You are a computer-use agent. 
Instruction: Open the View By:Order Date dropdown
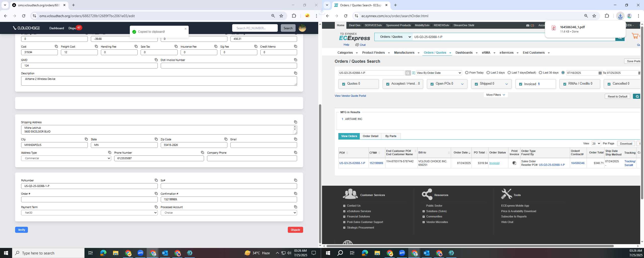pos(439,73)
